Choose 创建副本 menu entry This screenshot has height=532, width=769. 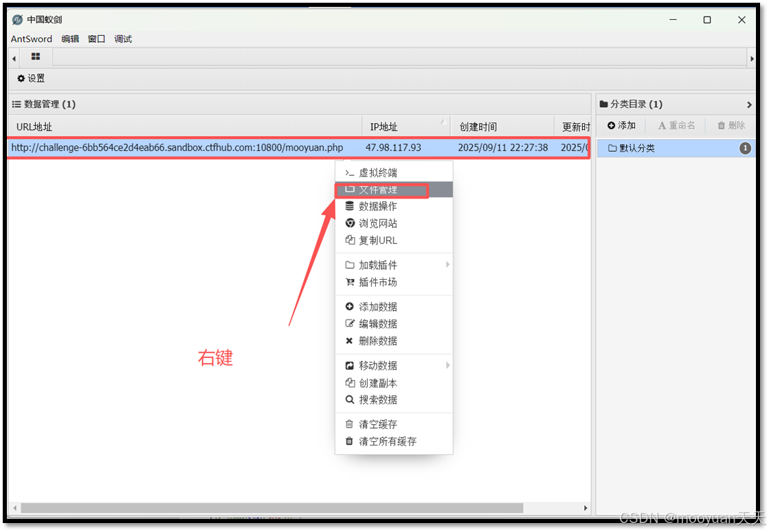point(393,383)
